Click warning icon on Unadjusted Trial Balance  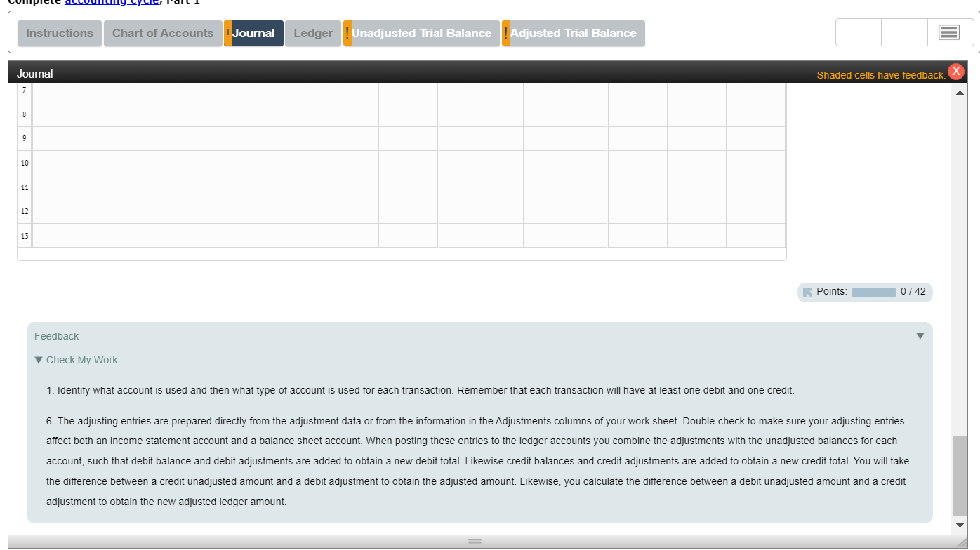tap(346, 32)
